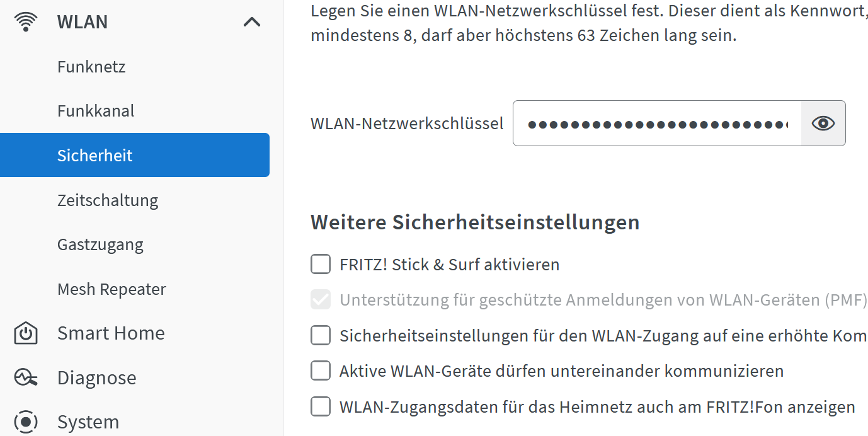Tick the erhöhte Kompatibilität security settings checkbox

(x=321, y=336)
